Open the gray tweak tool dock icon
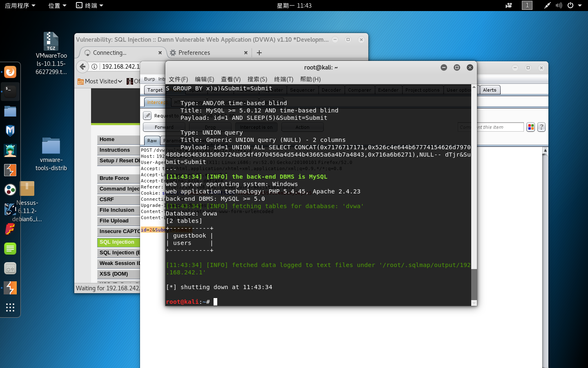Screen dimensions: 588x368 point(10,268)
